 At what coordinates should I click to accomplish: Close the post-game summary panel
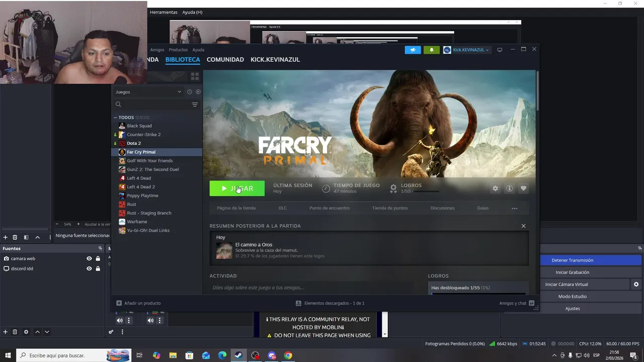[523, 226]
